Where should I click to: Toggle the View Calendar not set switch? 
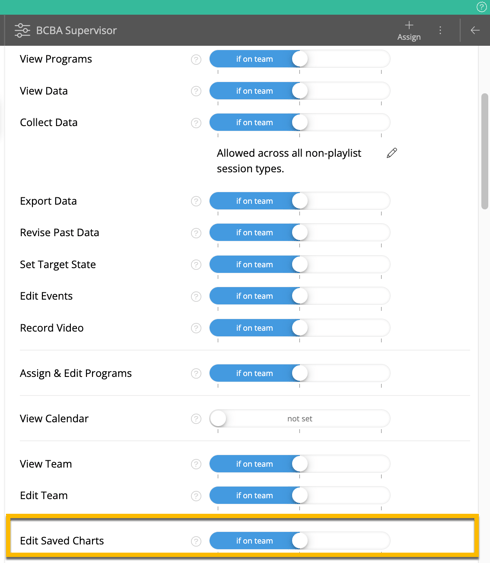coord(300,419)
